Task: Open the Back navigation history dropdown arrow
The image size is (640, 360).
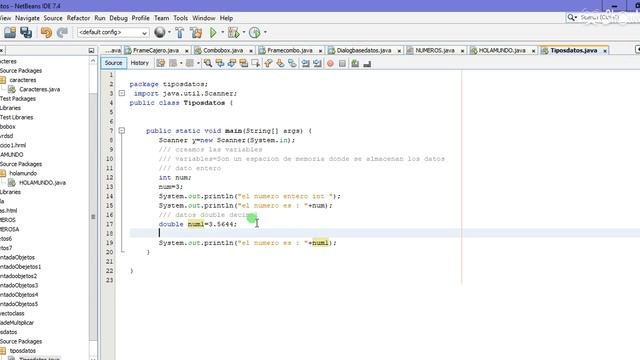Action: click(181, 63)
